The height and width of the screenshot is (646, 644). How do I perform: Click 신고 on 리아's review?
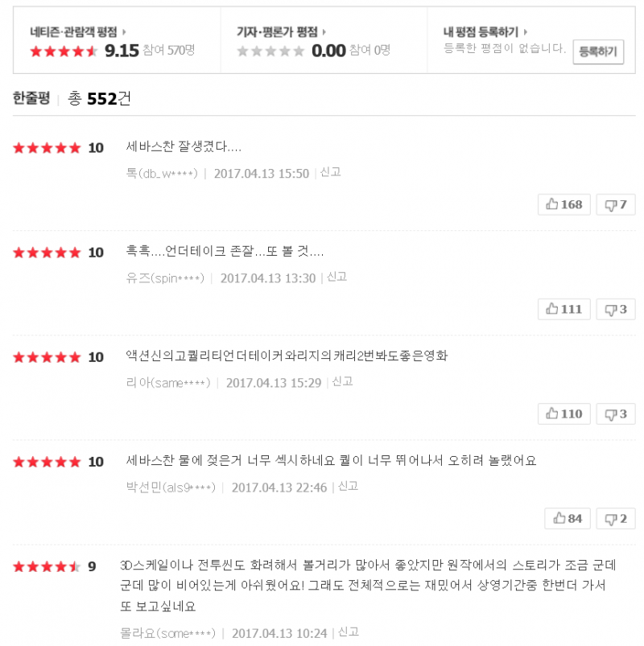(x=343, y=381)
